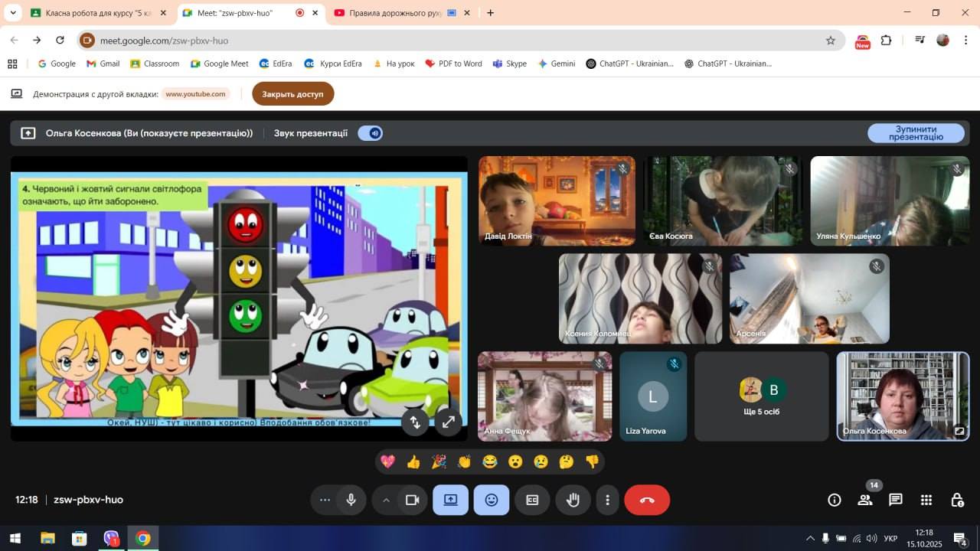Open meeting details info icon

click(x=835, y=500)
